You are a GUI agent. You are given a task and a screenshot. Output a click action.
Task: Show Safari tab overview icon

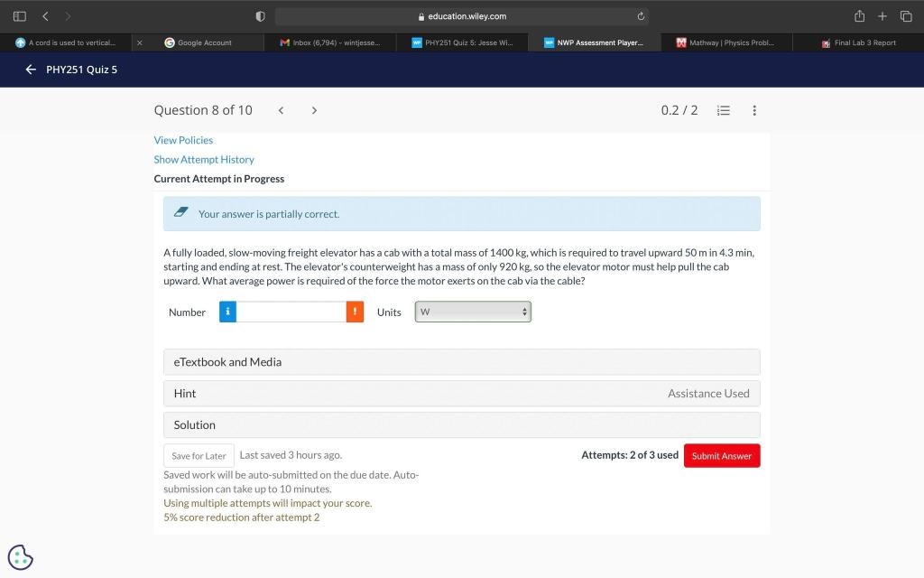[906, 16]
